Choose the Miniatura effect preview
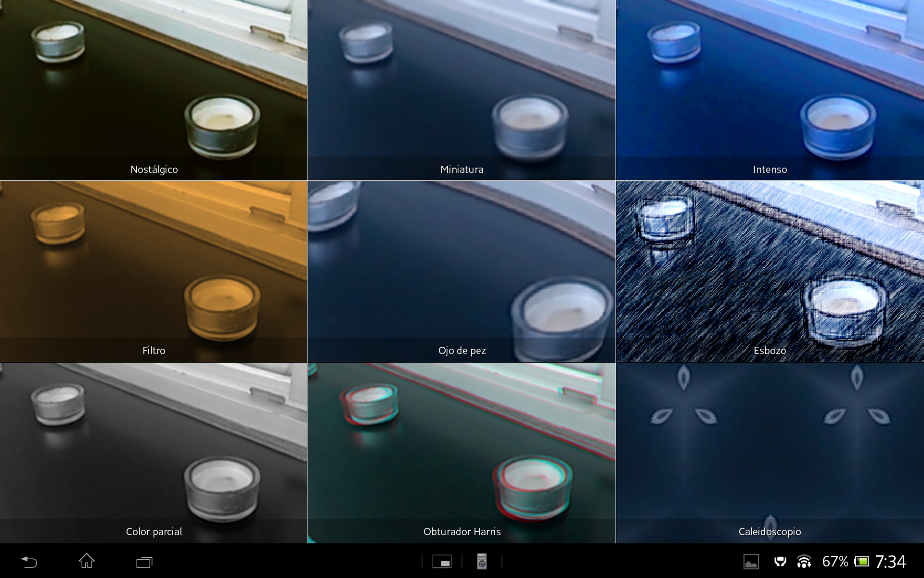Image resolution: width=924 pixels, height=578 pixels. (x=462, y=90)
